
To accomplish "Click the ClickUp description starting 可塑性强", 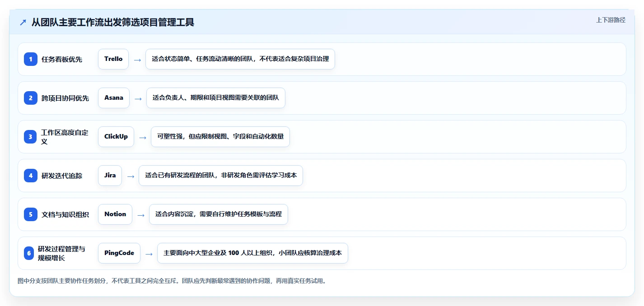I will [x=220, y=137].
